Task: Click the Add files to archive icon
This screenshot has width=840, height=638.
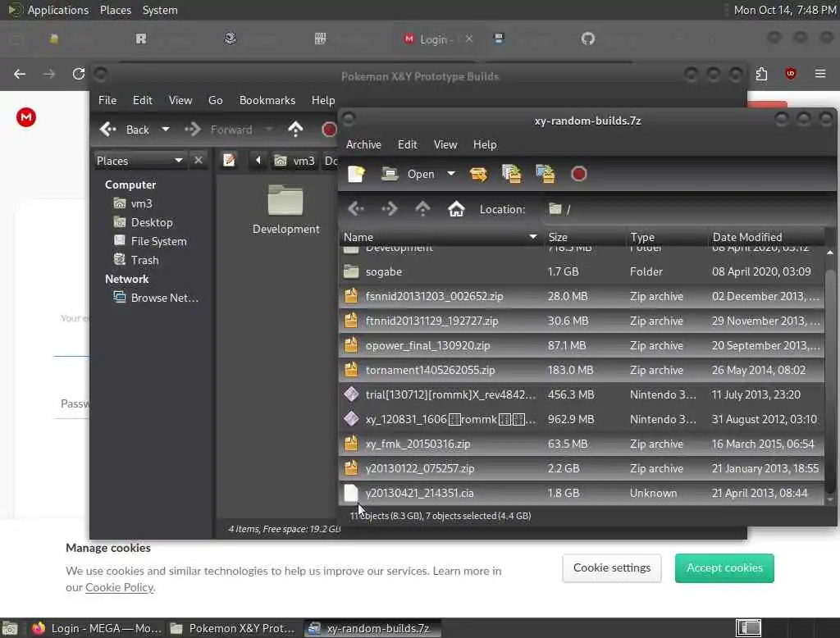Action: pos(512,174)
